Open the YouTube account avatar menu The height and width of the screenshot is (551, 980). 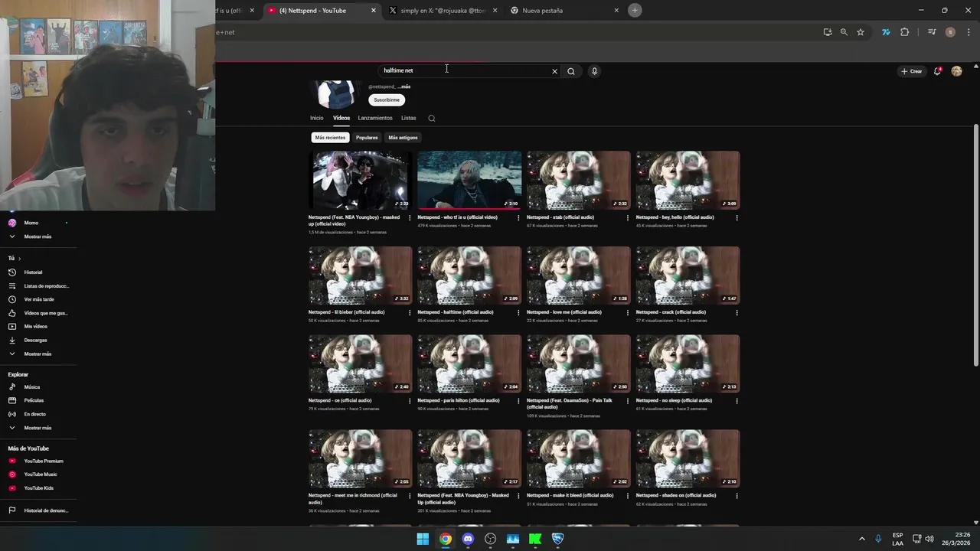click(956, 71)
